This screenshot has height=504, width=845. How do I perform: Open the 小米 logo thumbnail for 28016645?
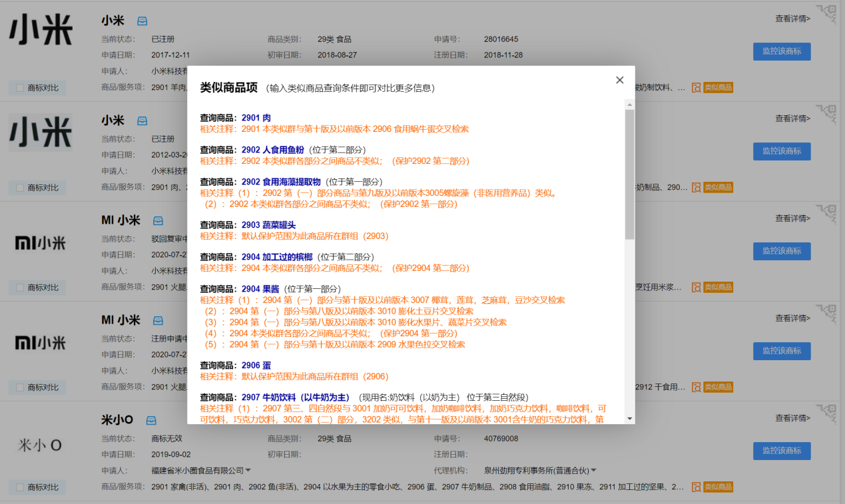pos(41,31)
